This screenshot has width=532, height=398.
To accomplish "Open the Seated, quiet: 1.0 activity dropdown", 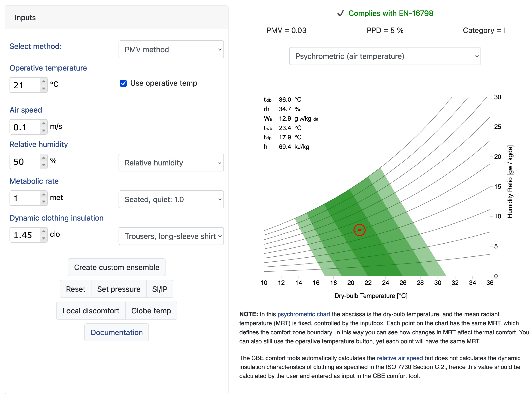I will pyautogui.click(x=171, y=200).
